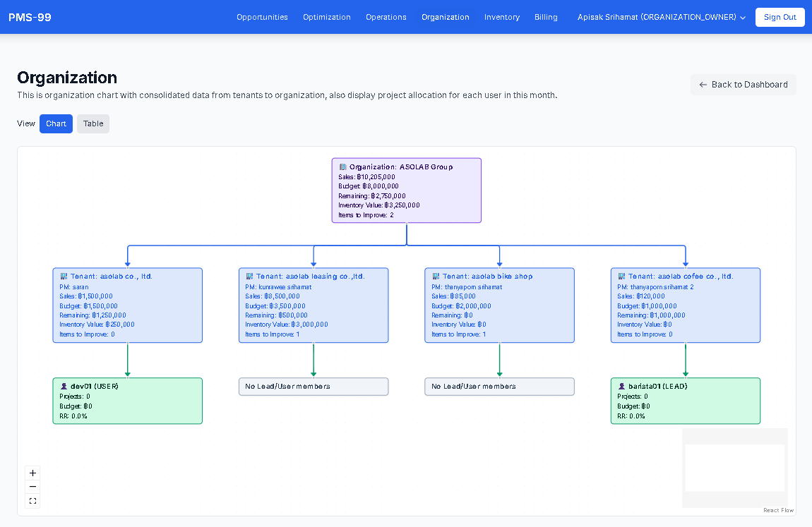Click the No Lead/User members node under bike shop
812x527 pixels.
pos(499,386)
